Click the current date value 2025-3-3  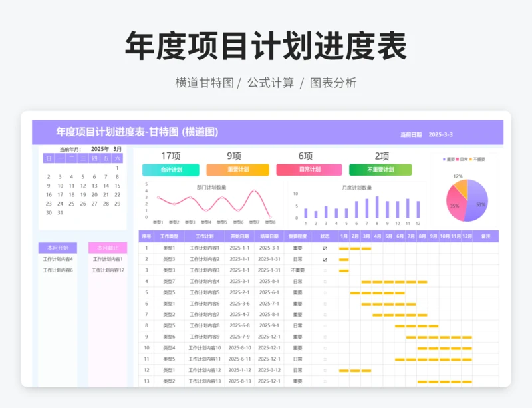[440, 135]
